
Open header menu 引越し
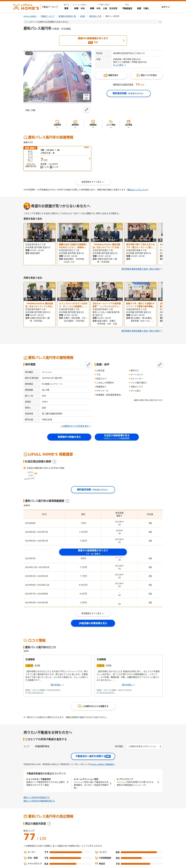[146, 8]
